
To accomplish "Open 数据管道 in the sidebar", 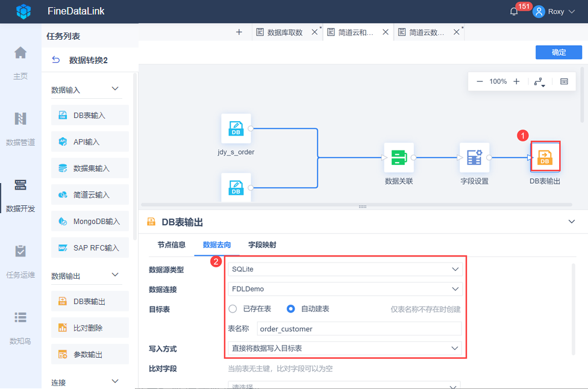I will pos(20,128).
